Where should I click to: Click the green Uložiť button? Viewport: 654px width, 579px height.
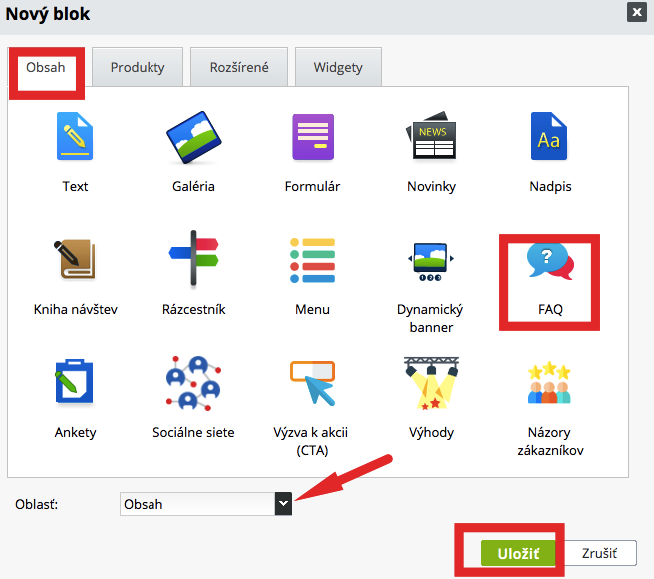pyautogui.click(x=517, y=553)
